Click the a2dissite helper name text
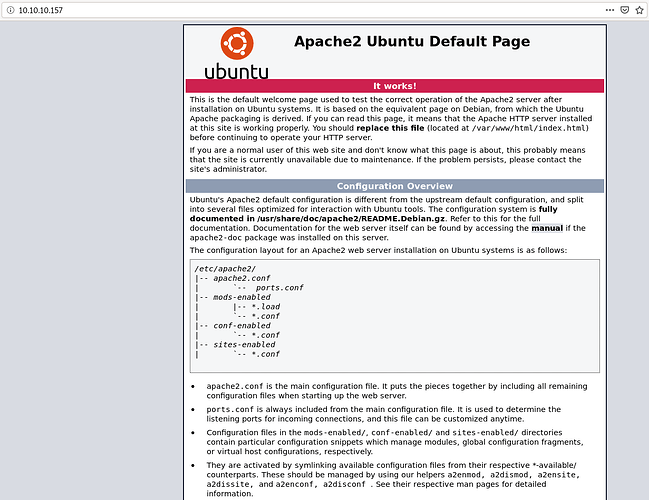The height and width of the screenshot is (500, 649). coord(228,484)
